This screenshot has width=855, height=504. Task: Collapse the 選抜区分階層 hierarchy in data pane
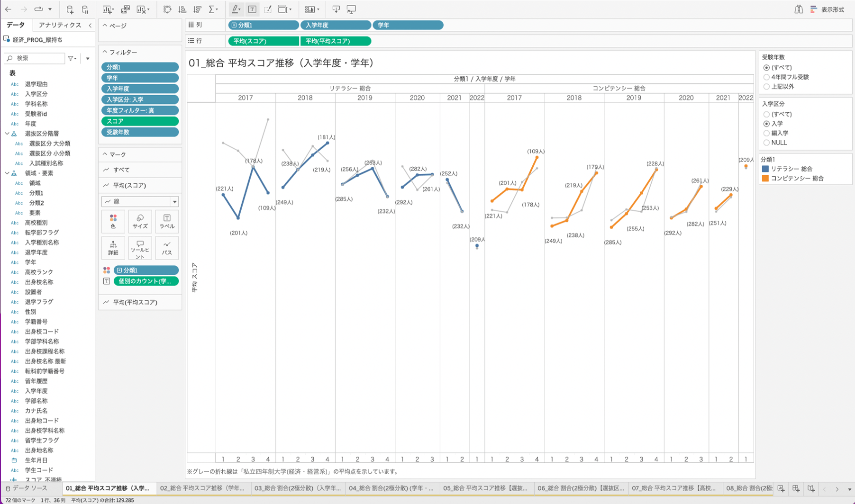(7, 134)
